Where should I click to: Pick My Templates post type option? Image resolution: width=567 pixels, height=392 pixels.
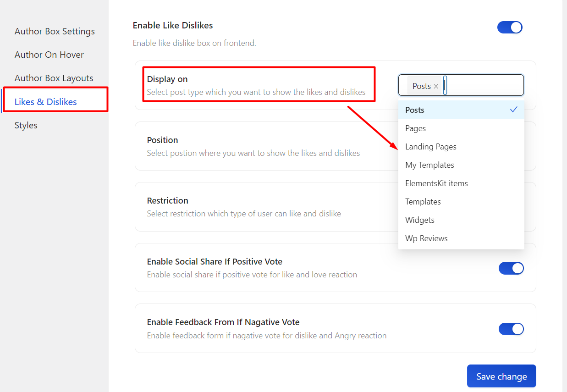click(x=429, y=165)
